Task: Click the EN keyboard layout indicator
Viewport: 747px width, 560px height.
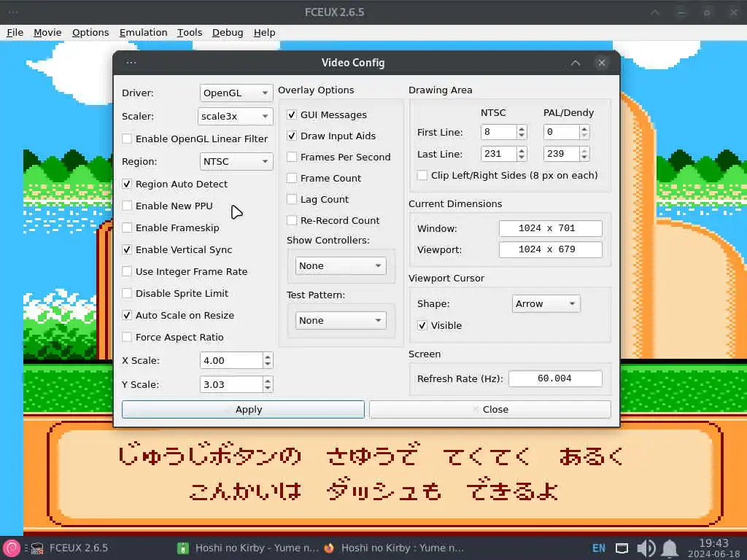Action: click(599, 548)
